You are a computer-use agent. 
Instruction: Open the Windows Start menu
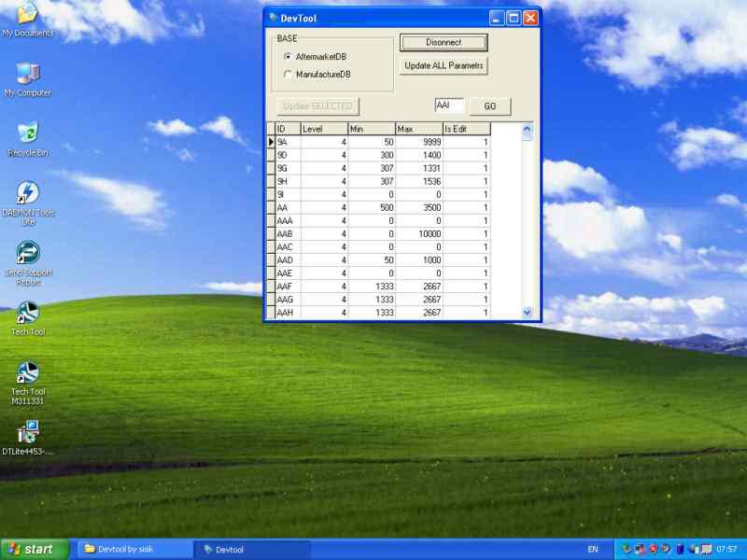click(35, 549)
